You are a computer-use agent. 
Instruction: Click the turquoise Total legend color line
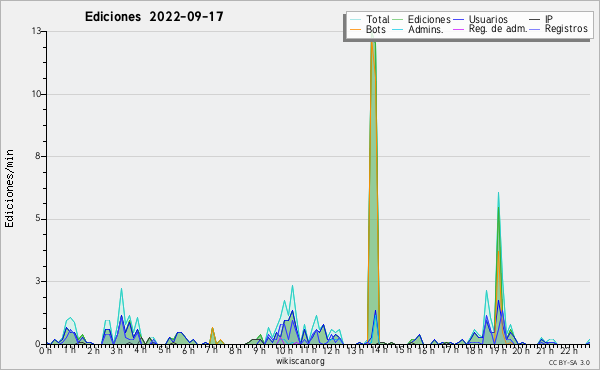point(355,20)
